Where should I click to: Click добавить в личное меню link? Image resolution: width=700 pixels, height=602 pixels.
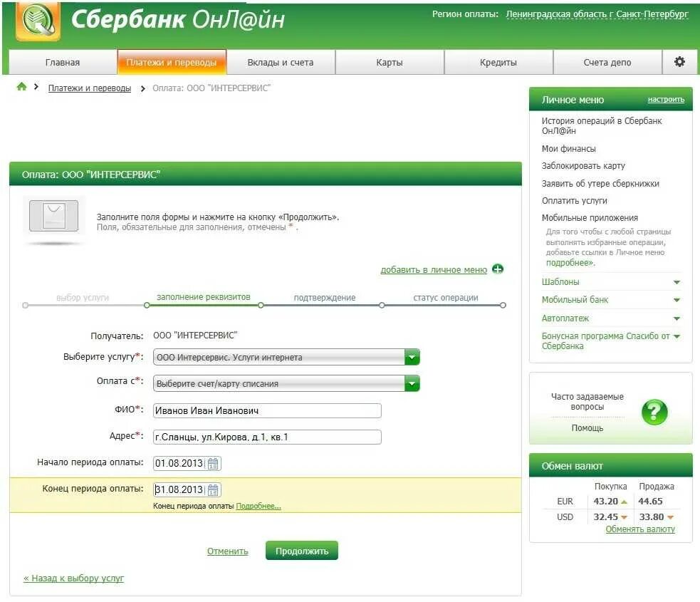coord(434,270)
